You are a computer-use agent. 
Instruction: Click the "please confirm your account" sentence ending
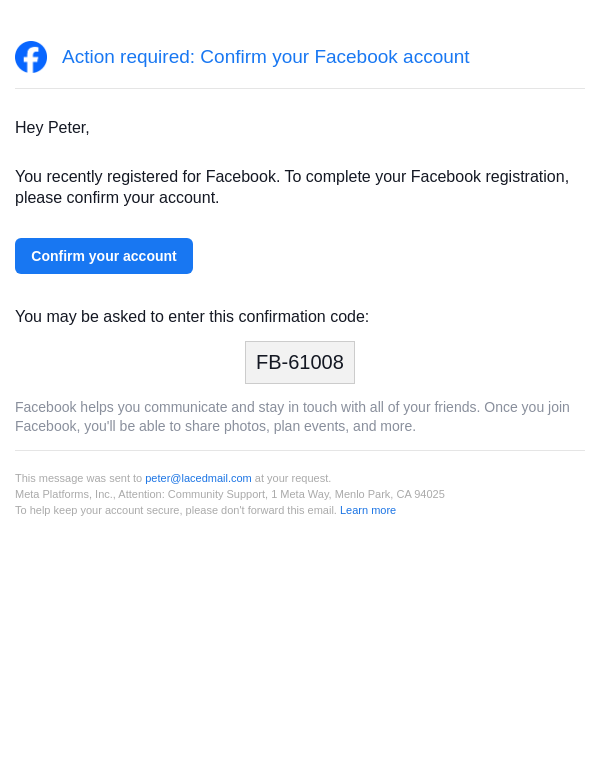[x=117, y=198]
